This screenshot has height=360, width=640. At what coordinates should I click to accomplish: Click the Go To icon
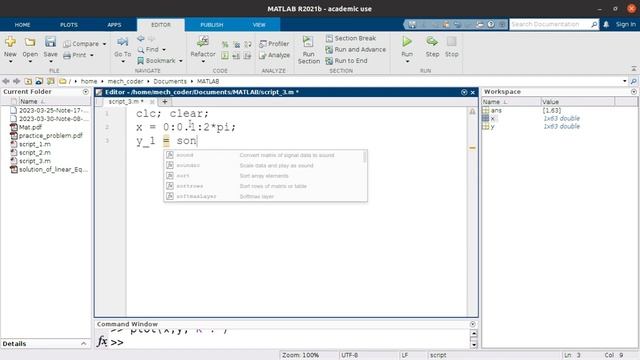coord(122,42)
